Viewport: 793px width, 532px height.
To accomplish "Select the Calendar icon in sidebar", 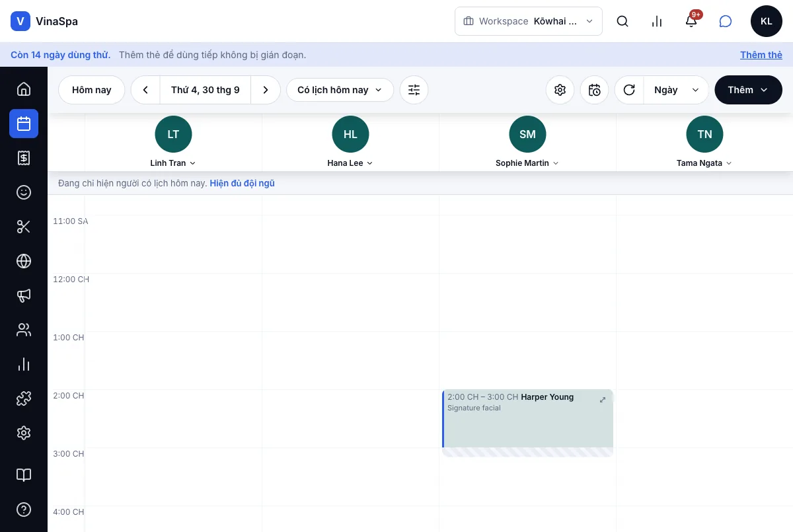I will [24, 124].
